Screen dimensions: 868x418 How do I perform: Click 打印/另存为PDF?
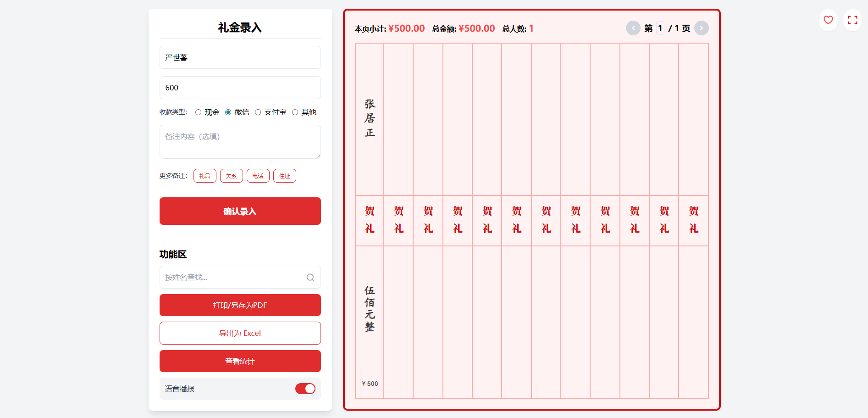point(240,305)
